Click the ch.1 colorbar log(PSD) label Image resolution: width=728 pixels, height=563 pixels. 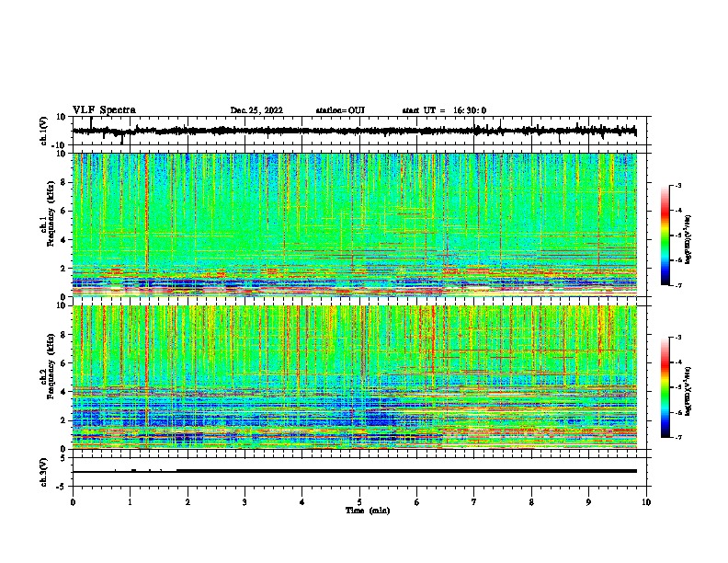(x=688, y=240)
